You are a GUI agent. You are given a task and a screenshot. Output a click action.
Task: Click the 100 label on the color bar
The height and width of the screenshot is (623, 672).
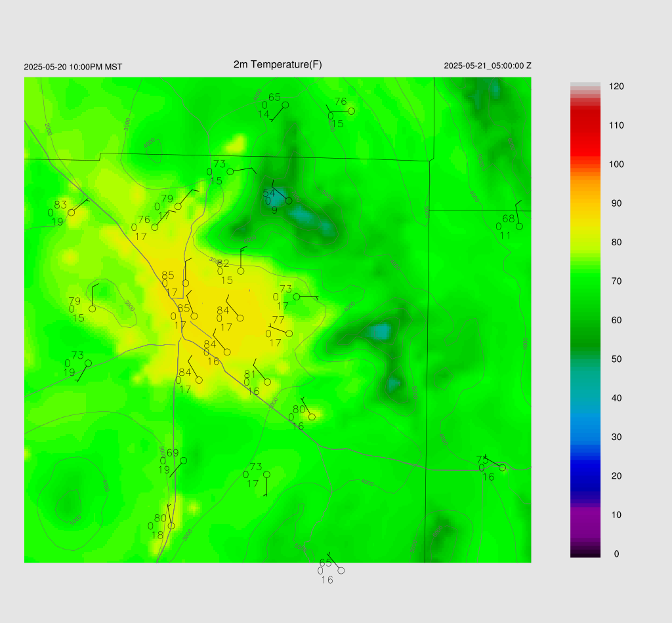(x=616, y=165)
